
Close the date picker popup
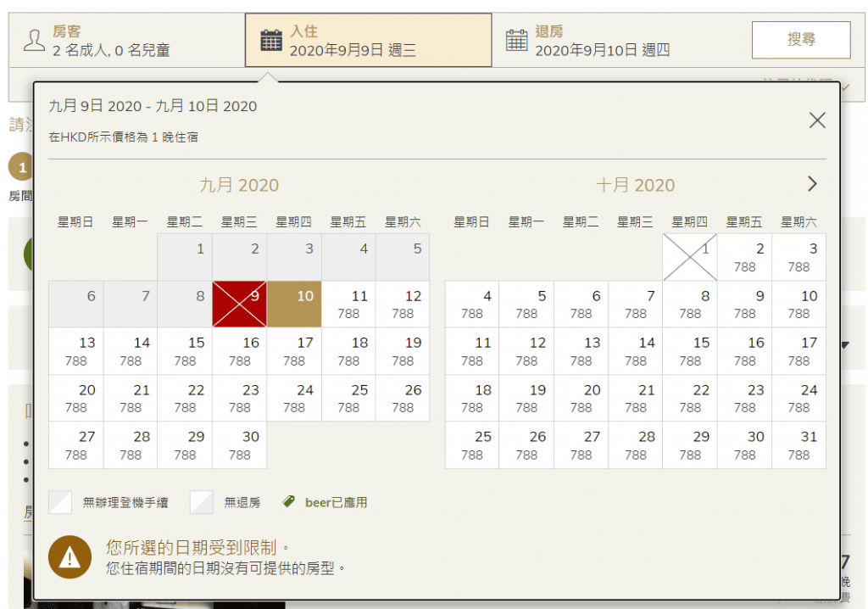[x=816, y=120]
